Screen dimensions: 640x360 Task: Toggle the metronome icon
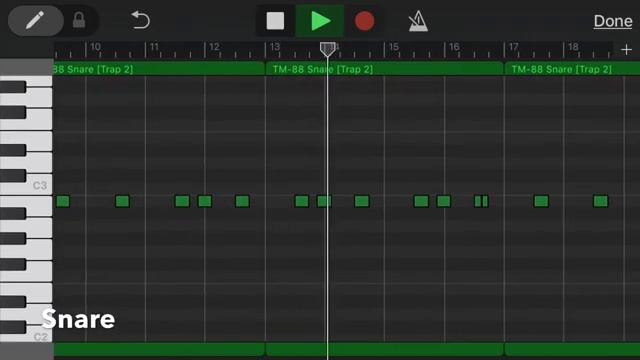click(x=418, y=21)
